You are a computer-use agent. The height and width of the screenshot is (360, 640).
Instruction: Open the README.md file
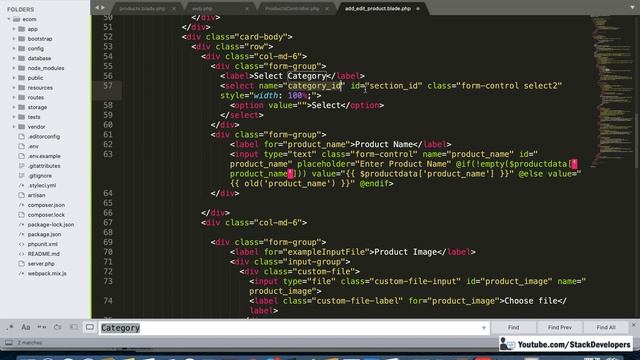pos(43,254)
